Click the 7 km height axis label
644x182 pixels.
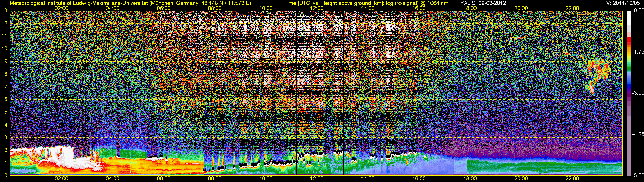pyautogui.click(x=6, y=87)
